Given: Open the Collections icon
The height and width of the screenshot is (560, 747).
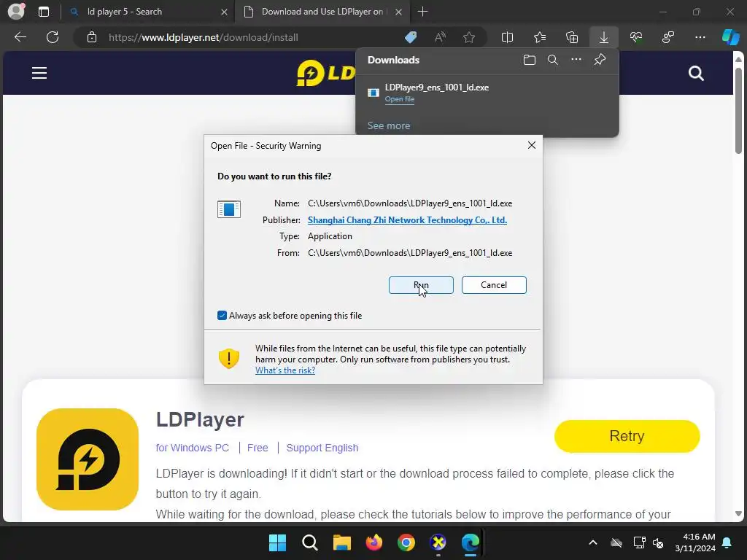Looking at the screenshot, I should pyautogui.click(x=572, y=37).
